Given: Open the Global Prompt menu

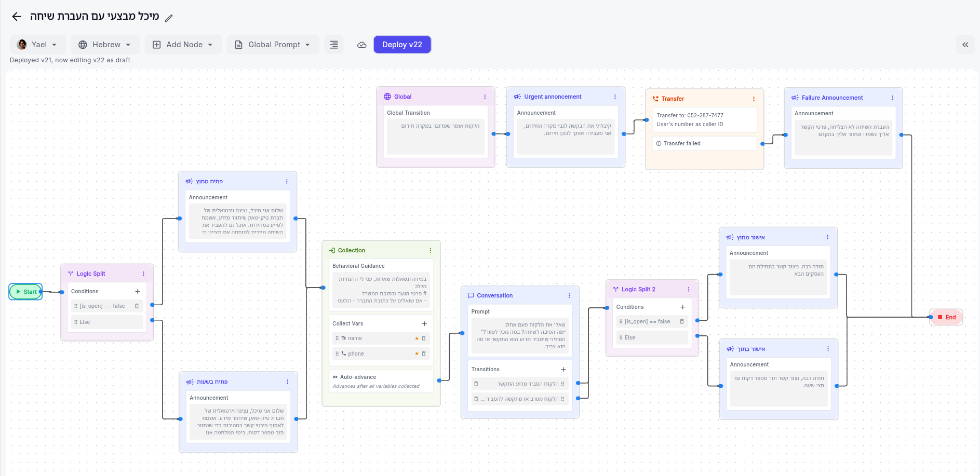Looking at the screenshot, I should click(273, 45).
